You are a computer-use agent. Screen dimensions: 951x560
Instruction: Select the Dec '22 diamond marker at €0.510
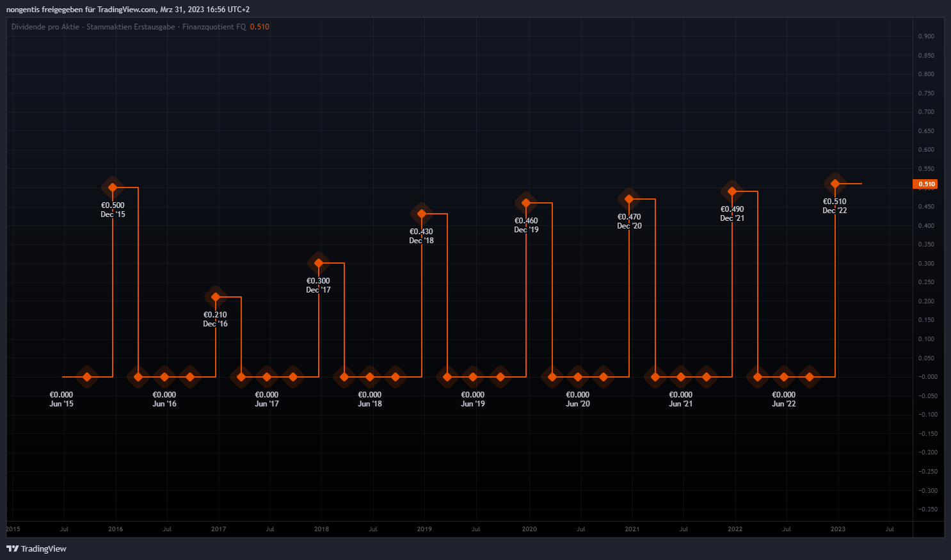coord(835,184)
